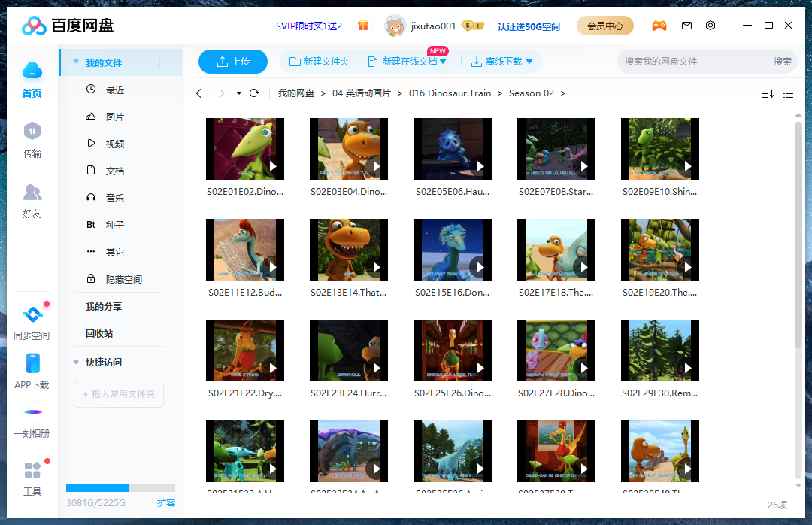Viewport: 812px width, 525px height.
Task: Select video S02E01E02.Dino thumbnail
Action: tap(245, 149)
